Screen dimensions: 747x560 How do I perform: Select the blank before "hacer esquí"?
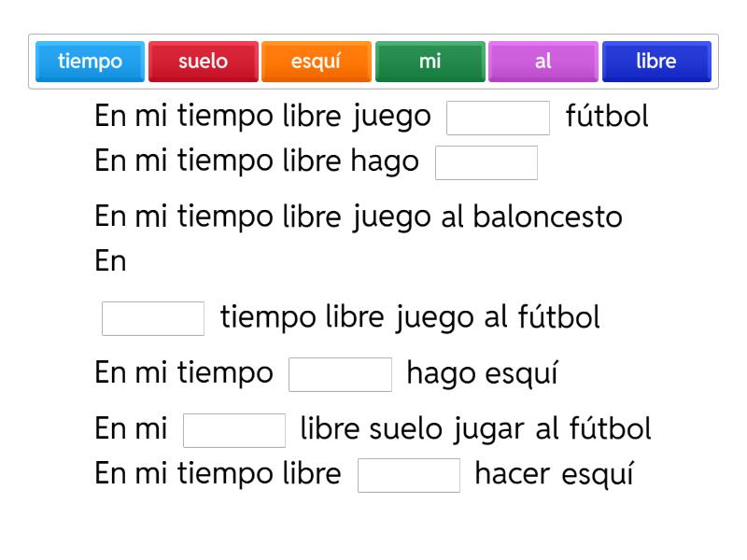pos(409,475)
